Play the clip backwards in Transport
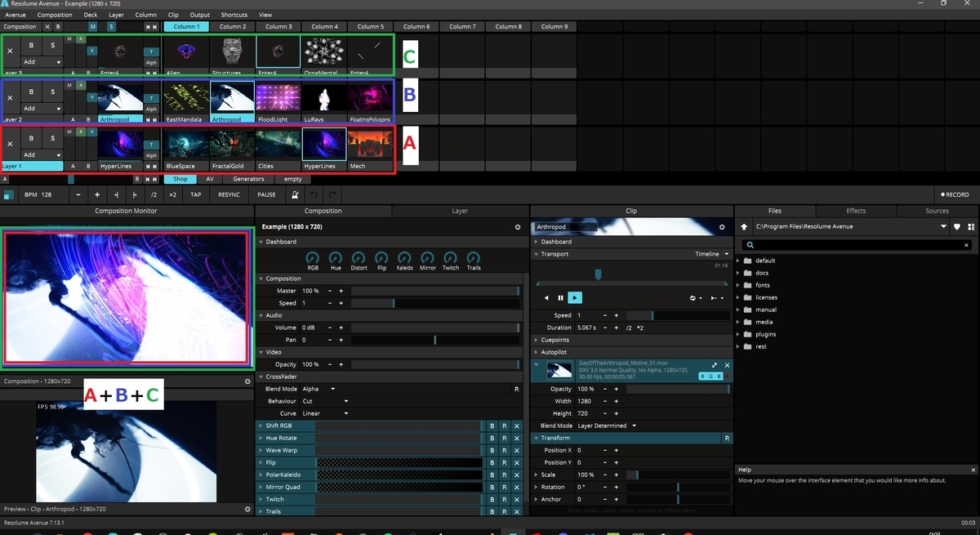The image size is (980, 535). point(546,297)
